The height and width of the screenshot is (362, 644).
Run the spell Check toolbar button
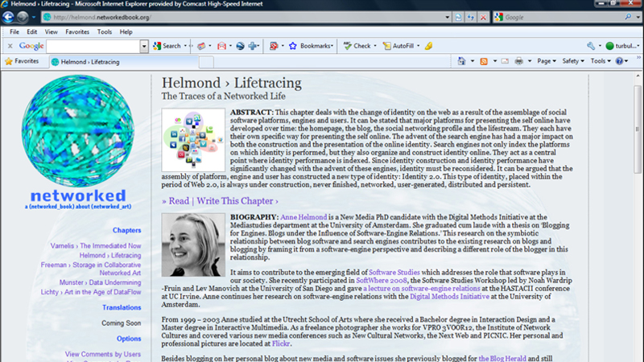(x=357, y=46)
